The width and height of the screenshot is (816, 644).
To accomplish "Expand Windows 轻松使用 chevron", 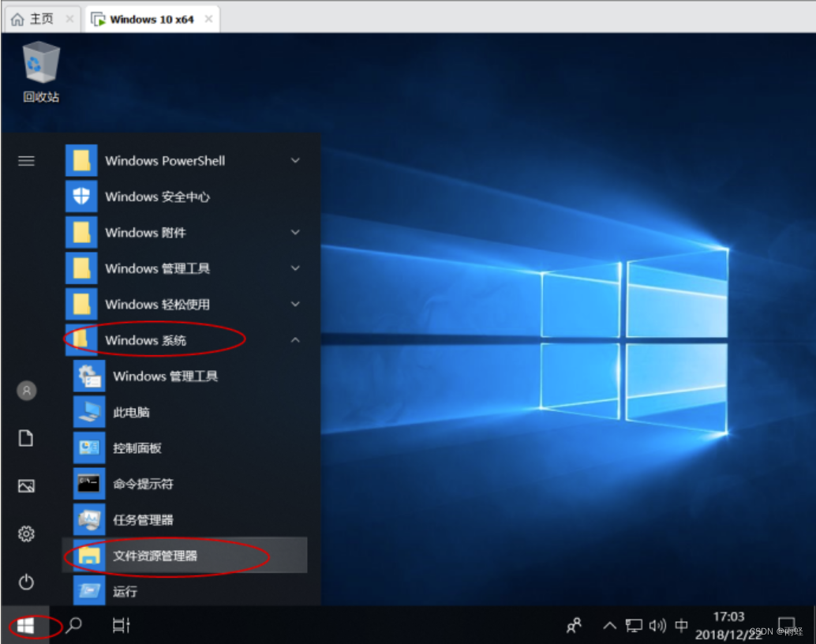I will (x=295, y=304).
